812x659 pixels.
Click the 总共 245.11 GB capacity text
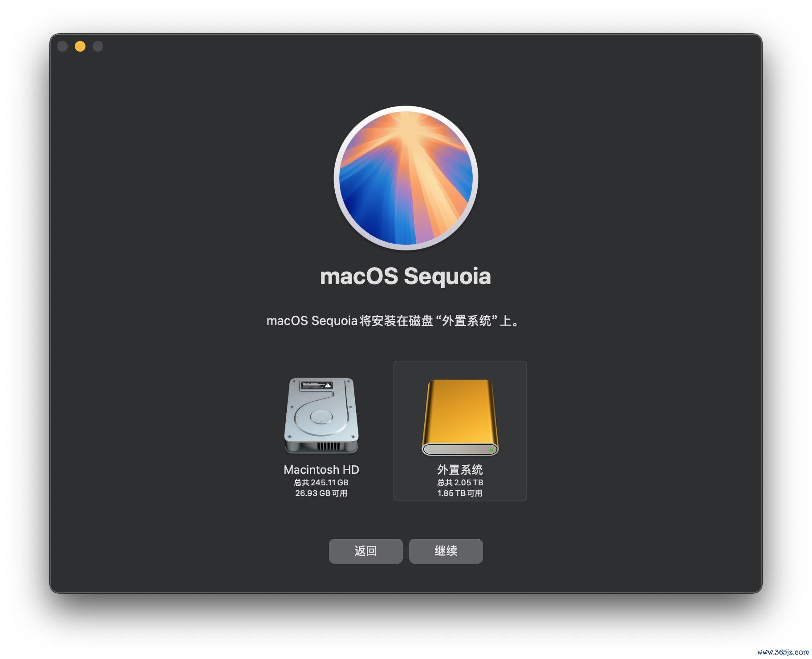tap(321, 482)
